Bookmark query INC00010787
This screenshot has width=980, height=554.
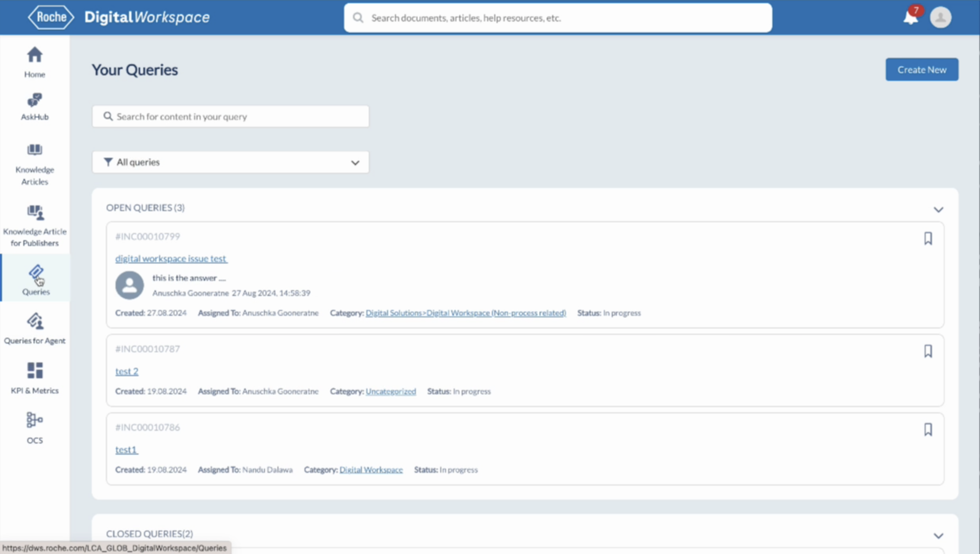pos(928,351)
